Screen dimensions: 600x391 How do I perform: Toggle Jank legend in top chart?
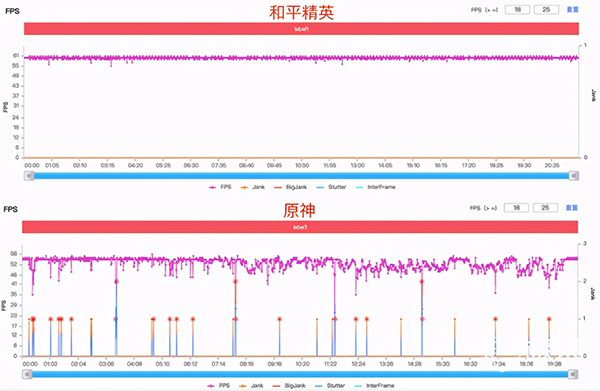pos(253,187)
